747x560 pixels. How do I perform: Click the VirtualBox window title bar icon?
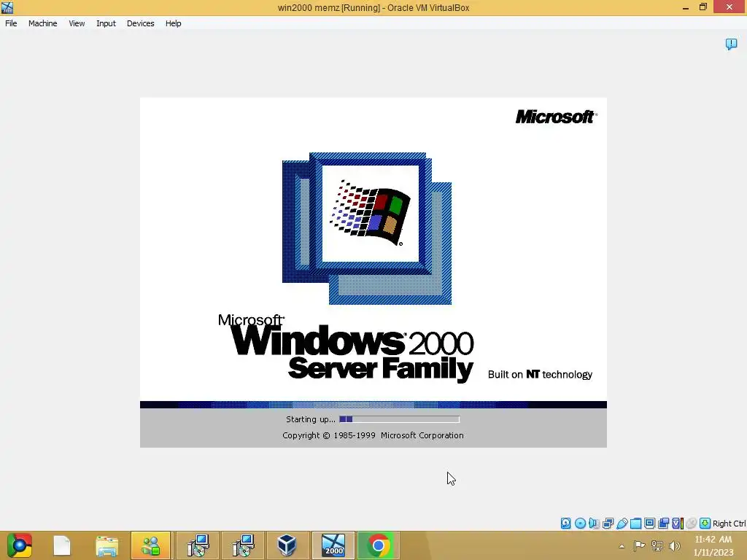(7, 7)
